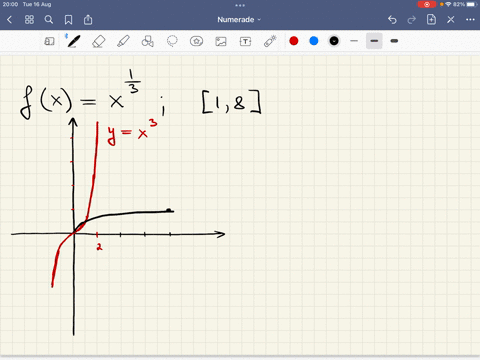Viewport: 480px width, 360px height.
Task: Open the more options ellipsis menu
Action: point(470,20)
